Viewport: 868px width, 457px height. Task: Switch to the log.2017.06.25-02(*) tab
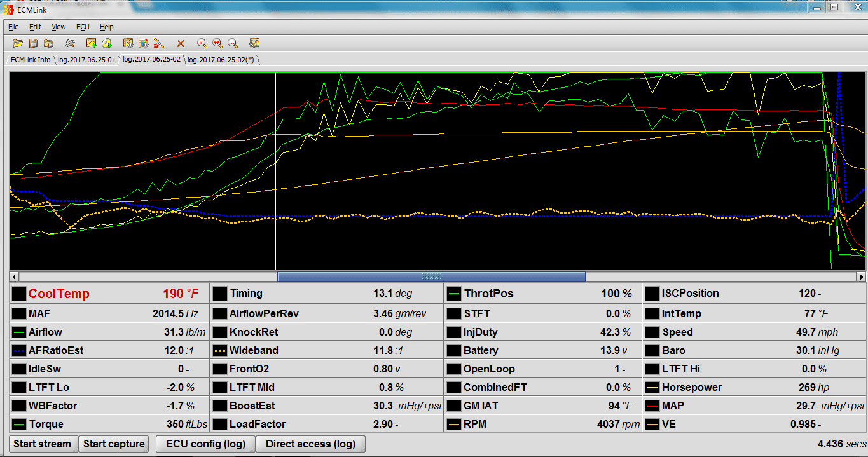221,60
